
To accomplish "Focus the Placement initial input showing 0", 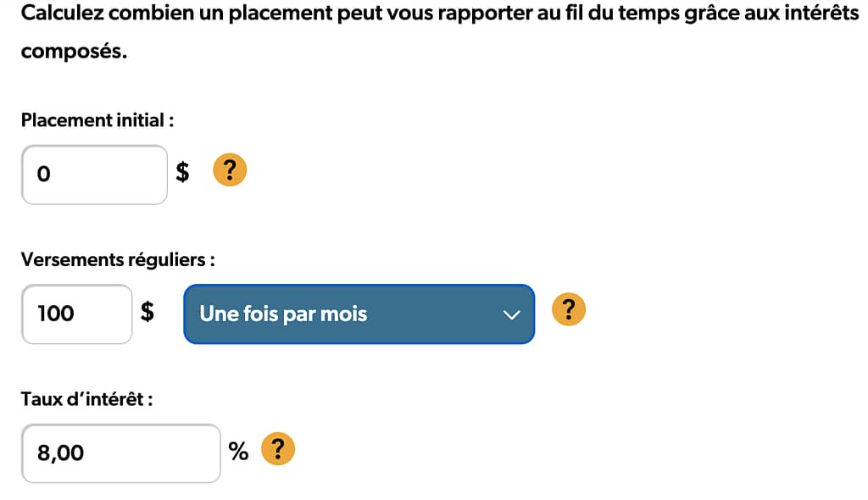I will (x=95, y=175).
